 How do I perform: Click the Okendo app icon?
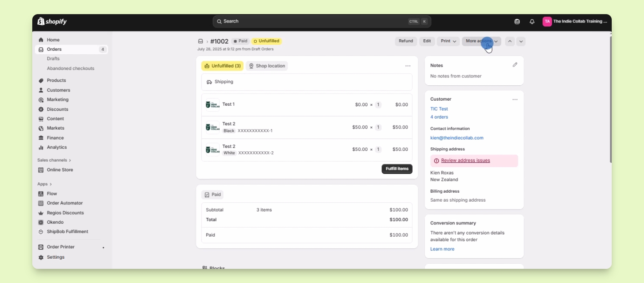click(x=41, y=222)
